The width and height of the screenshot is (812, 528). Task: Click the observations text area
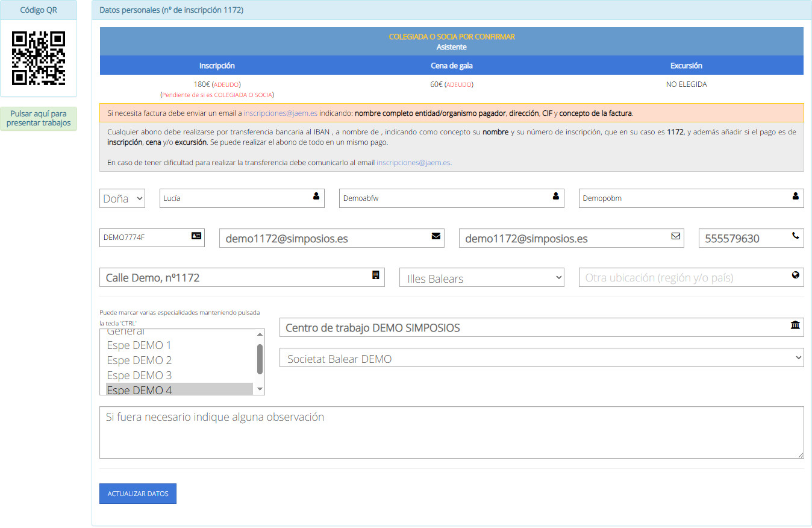(452, 433)
